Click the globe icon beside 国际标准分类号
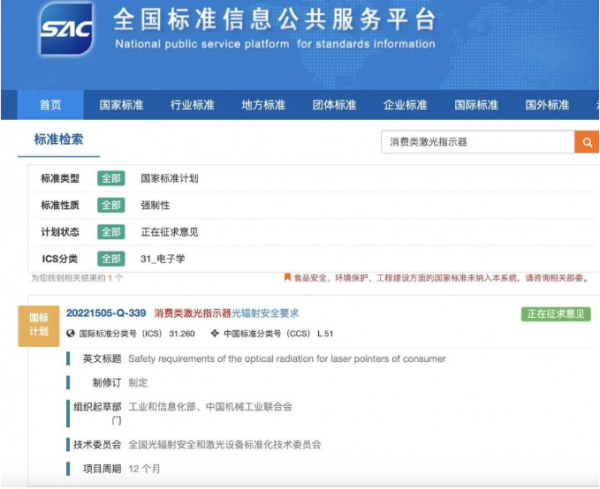The height and width of the screenshot is (489, 600). [71, 334]
